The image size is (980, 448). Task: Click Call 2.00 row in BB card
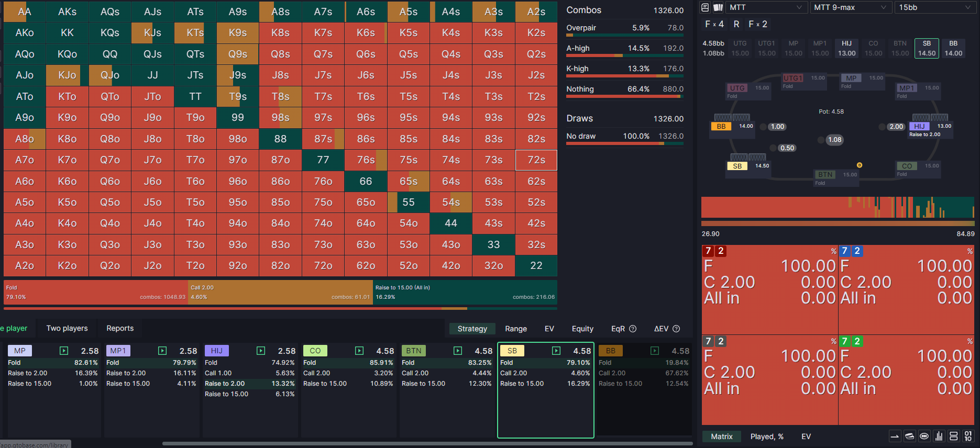(644, 373)
